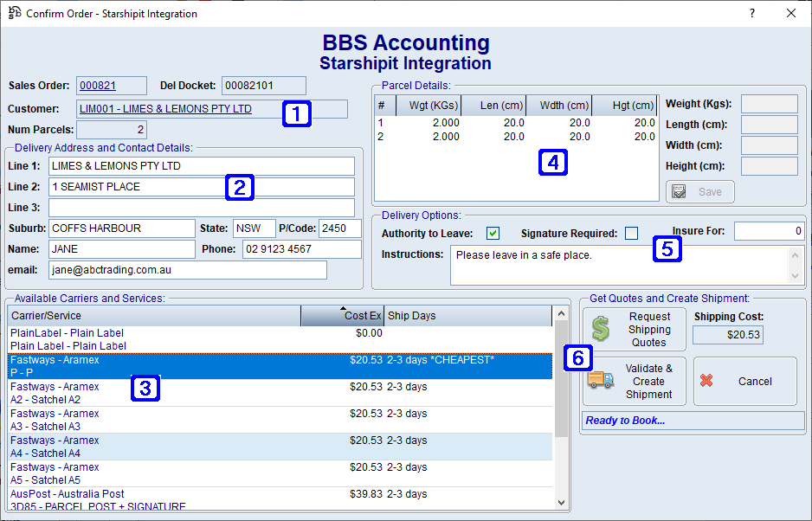Open sales order 000821 link
The image size is (812, 521).
click(98, 86)
